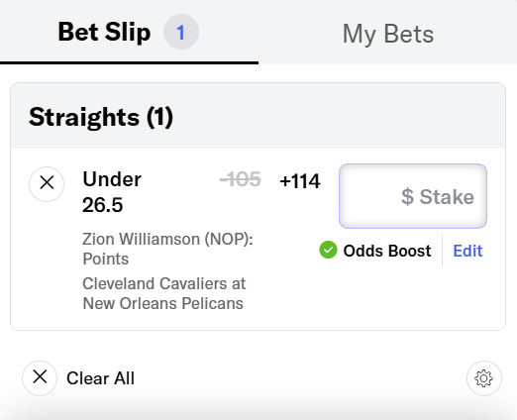Viewport: 517px width, 420px height.
Task: Click the black underline beneath Bet Slip
Action: pyautogui.click(x=129, y=62)
